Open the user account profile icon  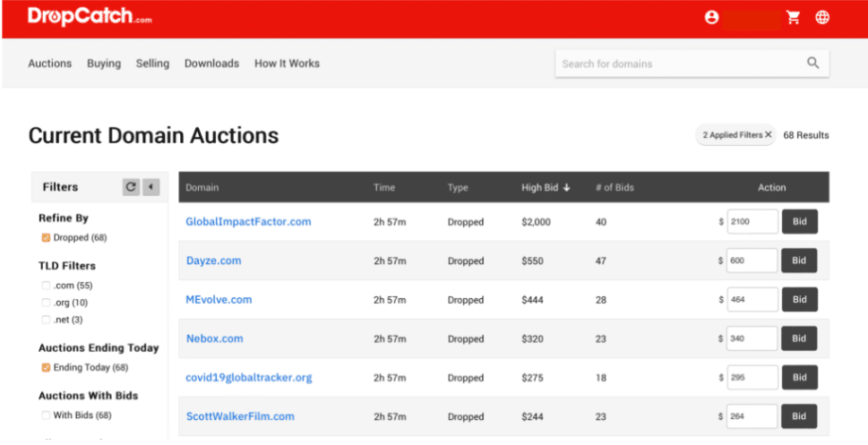(711, 18)
